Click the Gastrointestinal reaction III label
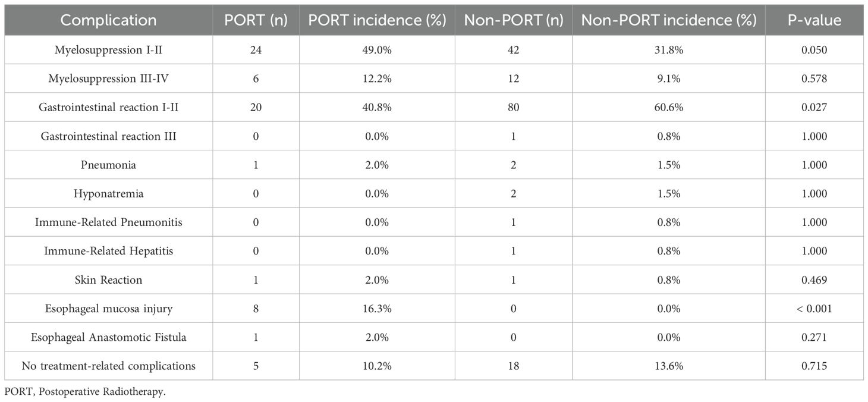Image resolution: width=868 pixels, height=402 pixels. 108,136
